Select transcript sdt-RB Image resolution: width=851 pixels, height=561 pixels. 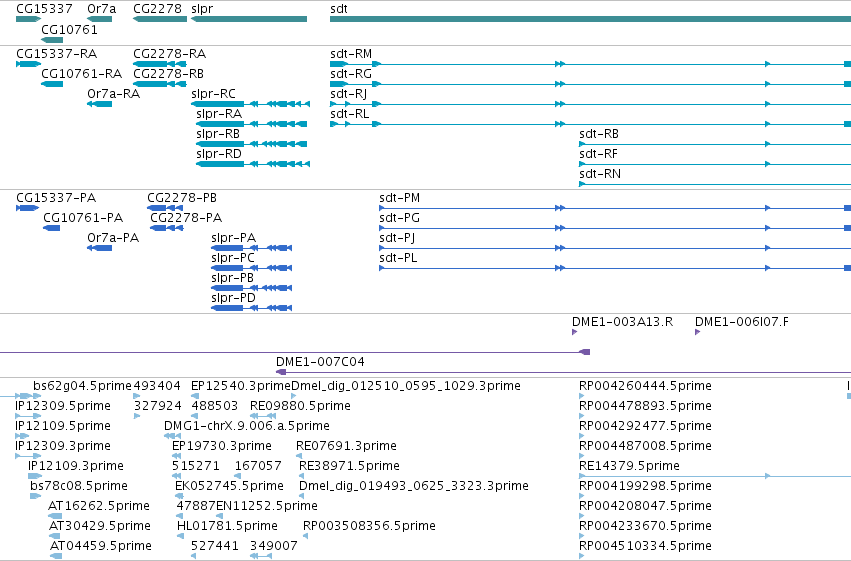tap(599, 134)
